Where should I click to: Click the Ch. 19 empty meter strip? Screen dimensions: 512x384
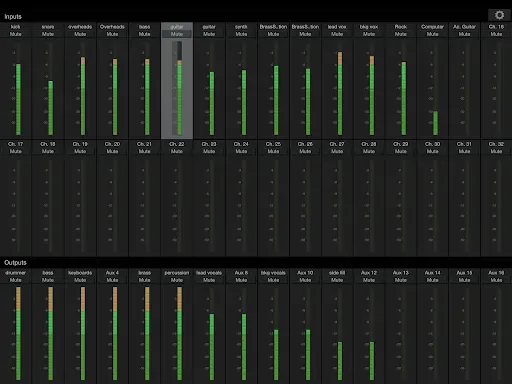click(83, 206)
